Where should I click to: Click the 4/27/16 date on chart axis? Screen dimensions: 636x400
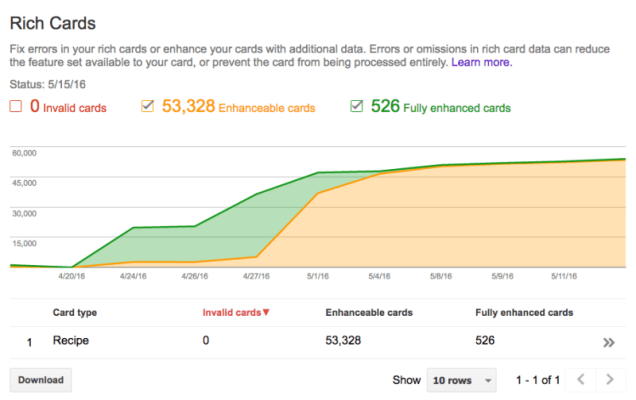coord(257,276)
